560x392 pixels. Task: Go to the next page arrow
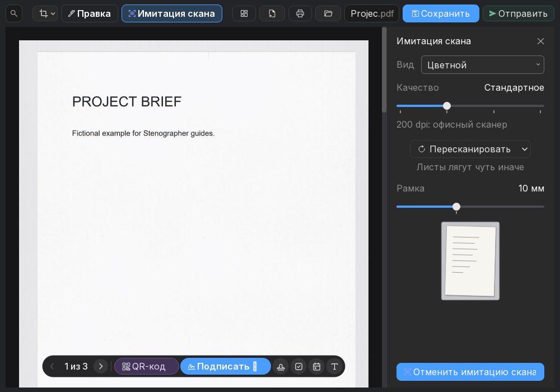pyautogui.click(x=101, y=366)
